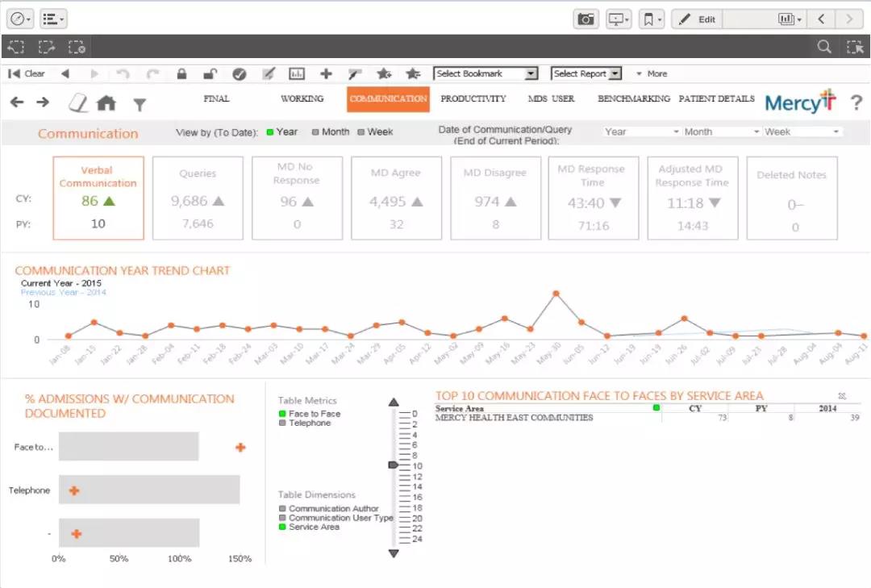Click the home icon
The image size is (871, 588).
[106, 102]
